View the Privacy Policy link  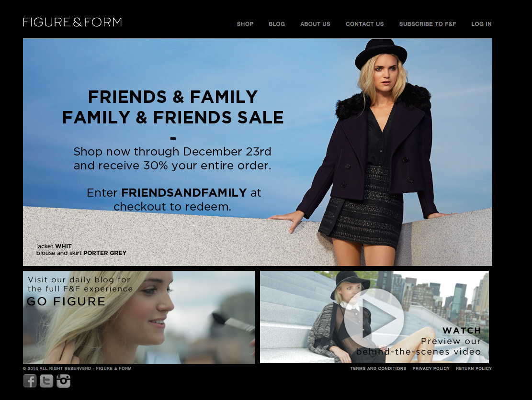click(431, 368)
